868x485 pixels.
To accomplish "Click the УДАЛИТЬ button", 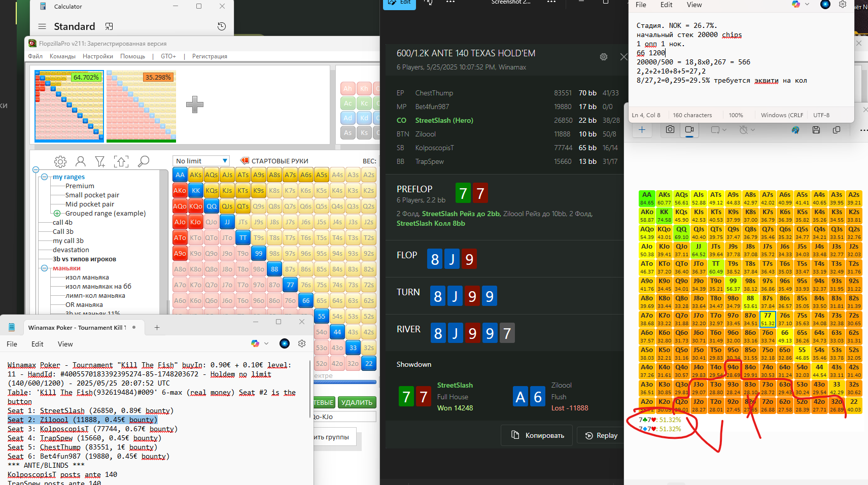I will [357, 402].
